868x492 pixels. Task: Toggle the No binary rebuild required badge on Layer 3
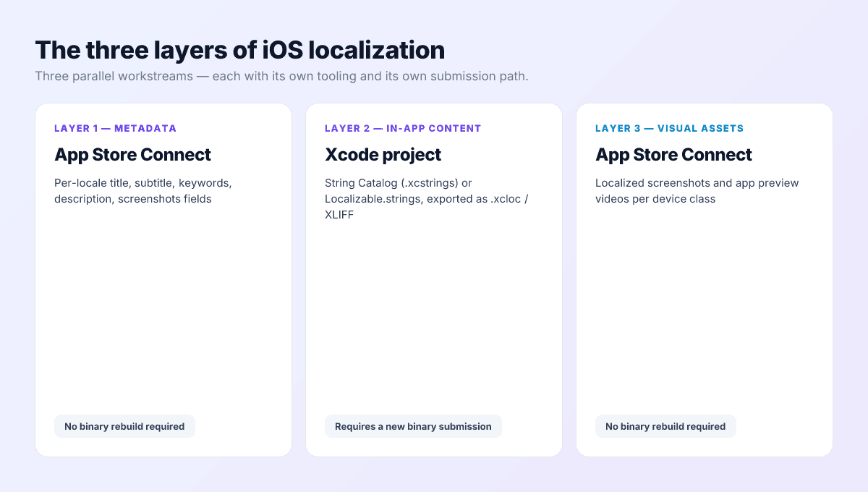click(665, 426)
